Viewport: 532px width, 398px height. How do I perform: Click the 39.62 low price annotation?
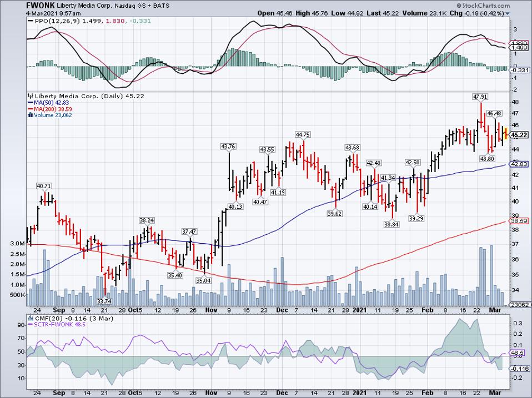click(334, 214)
